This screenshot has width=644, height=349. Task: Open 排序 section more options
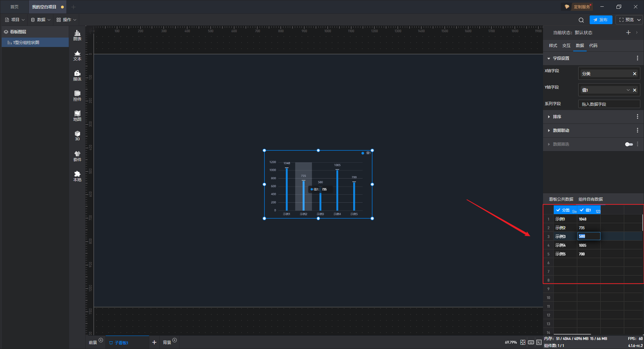pos(637,116)
